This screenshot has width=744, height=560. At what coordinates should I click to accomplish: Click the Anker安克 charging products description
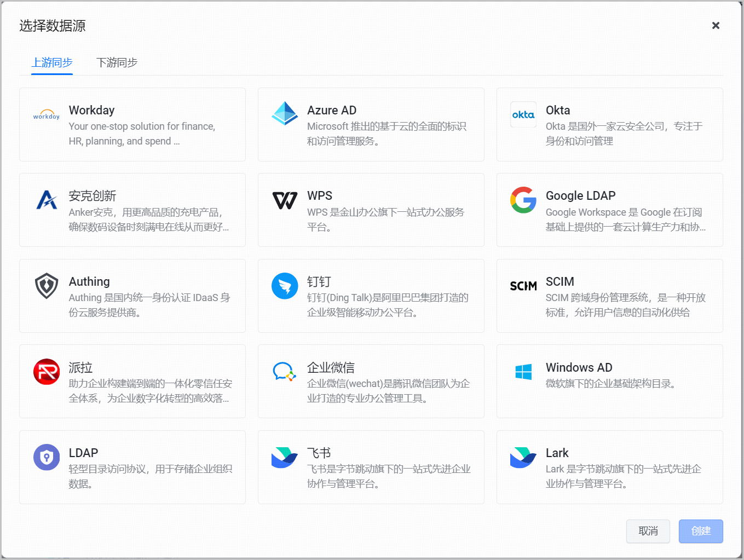point(149,220)
